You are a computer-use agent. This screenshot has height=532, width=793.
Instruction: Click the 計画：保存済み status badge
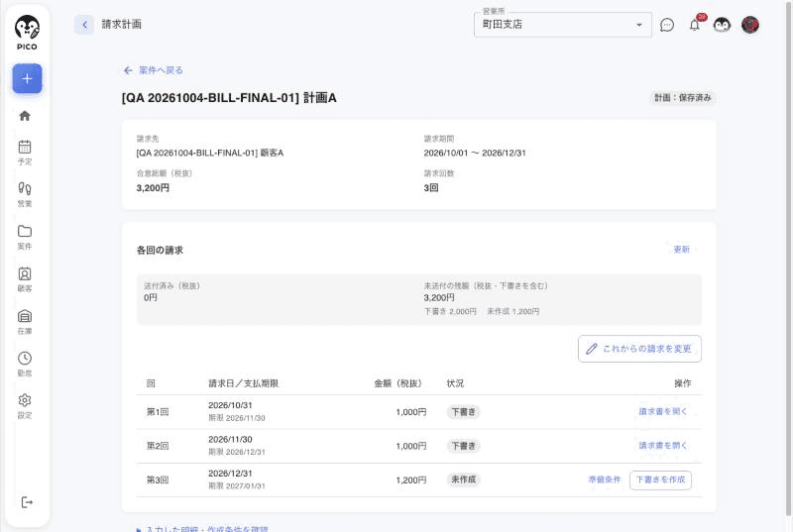click(x=683, y=97)
